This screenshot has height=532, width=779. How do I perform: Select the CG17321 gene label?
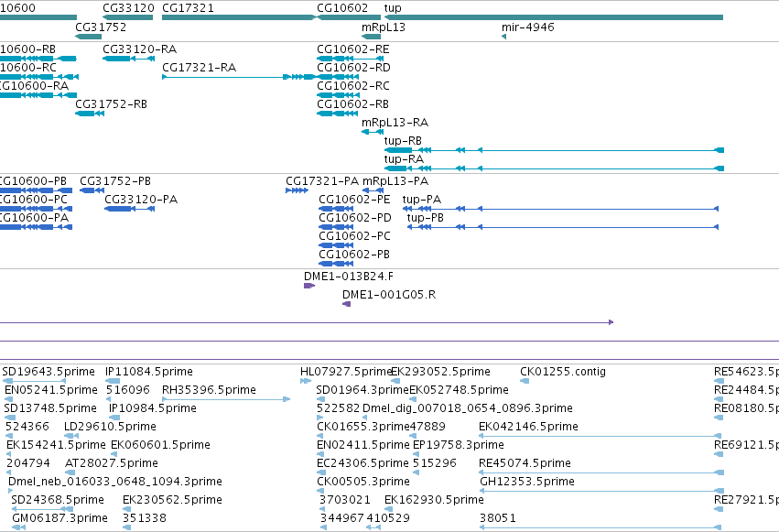(x=188, y=8)
